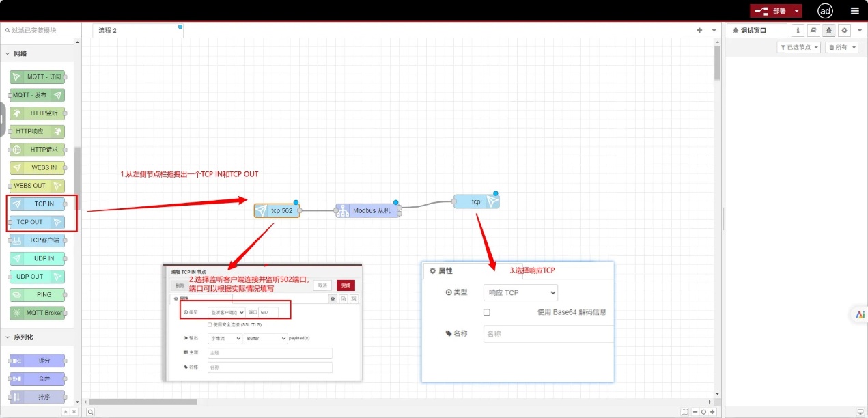Open debug in new window icon
The image size is (868, 418).
(x=860, y=412)
